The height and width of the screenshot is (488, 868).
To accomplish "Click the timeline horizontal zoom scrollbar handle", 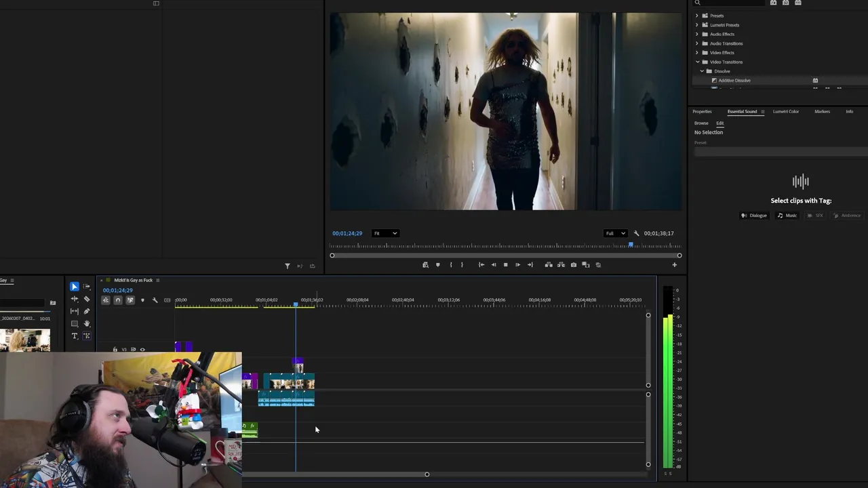I will coord(427,474).
